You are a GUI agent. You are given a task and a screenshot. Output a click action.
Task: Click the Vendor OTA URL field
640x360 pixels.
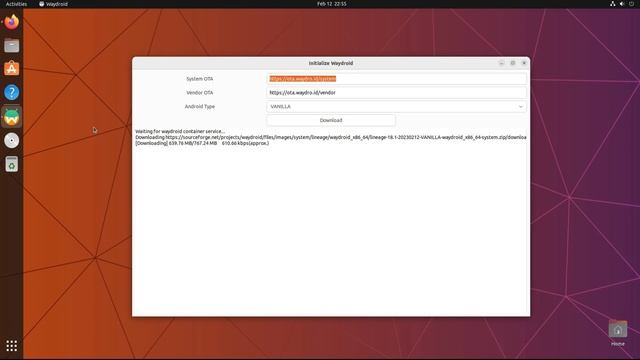point(396,93)
